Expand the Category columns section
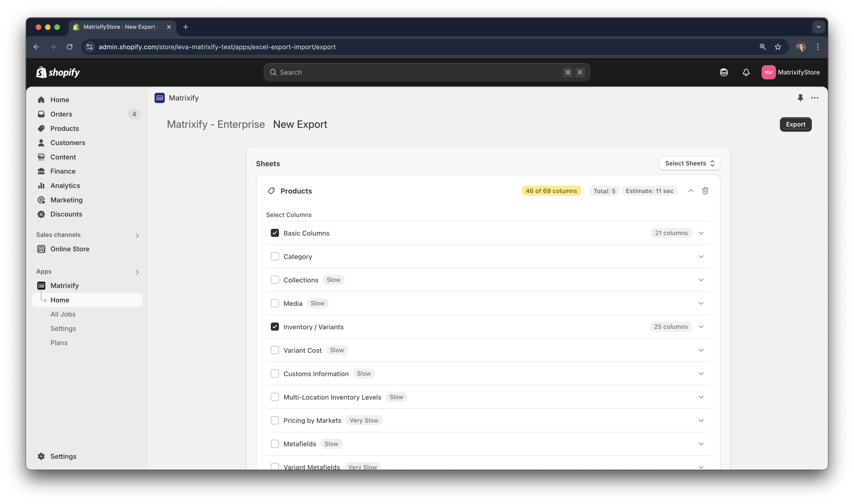Screen dimensions: 854x504 [x=701, y=257]
